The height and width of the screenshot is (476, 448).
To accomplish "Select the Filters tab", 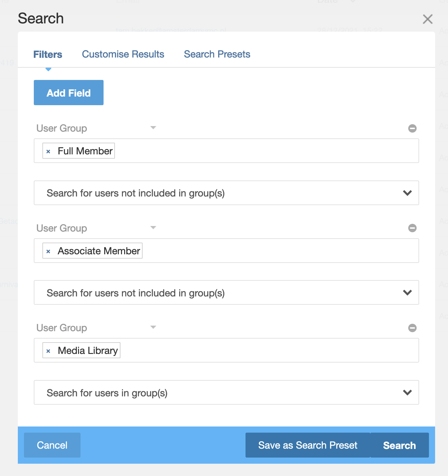I will tap(48, 54).
